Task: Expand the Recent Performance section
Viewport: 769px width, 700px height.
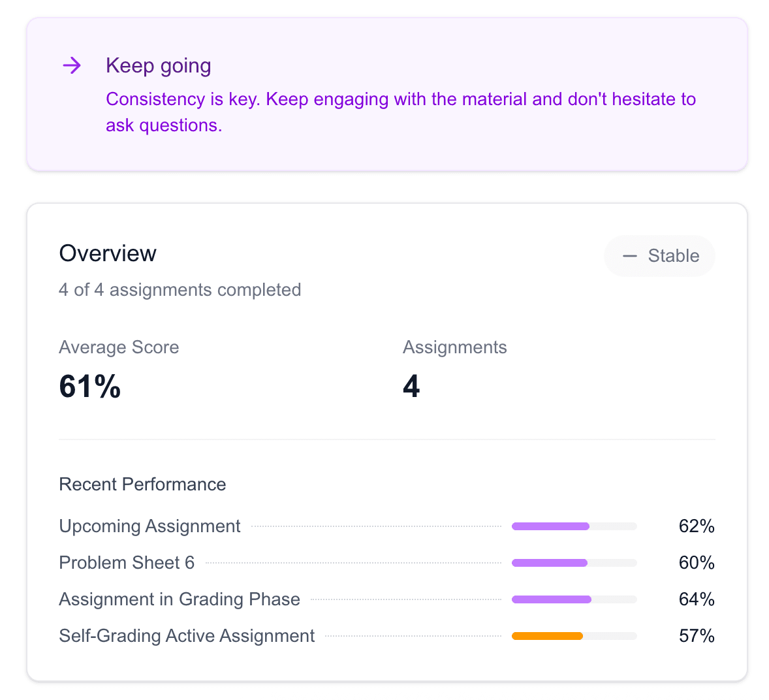Action: [x=142, y=484]
